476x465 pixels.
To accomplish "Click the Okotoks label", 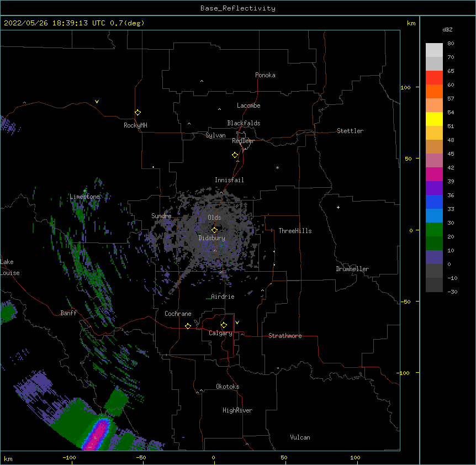I will coord(228,387).
